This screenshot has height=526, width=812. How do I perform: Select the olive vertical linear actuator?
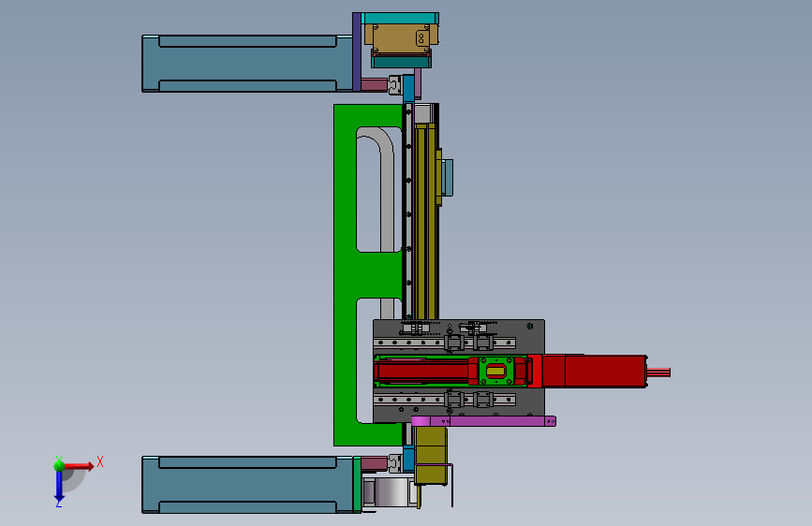[x=426, y=223]
